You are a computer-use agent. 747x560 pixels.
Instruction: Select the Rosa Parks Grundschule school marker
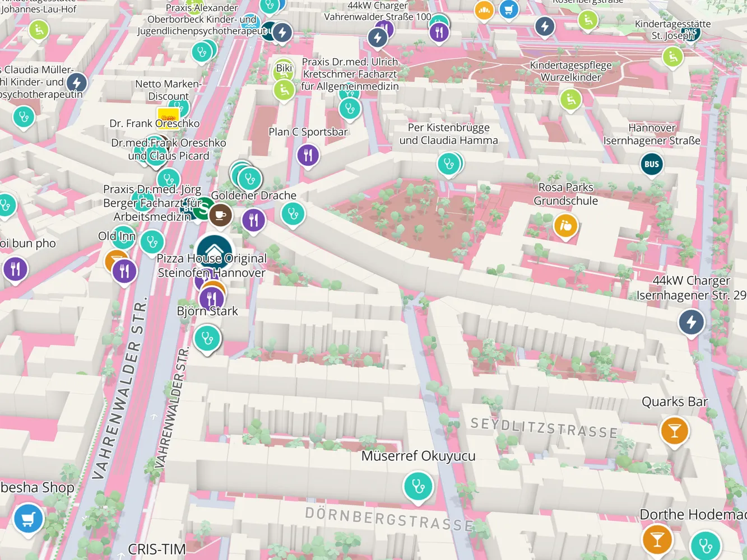(565, 226)
